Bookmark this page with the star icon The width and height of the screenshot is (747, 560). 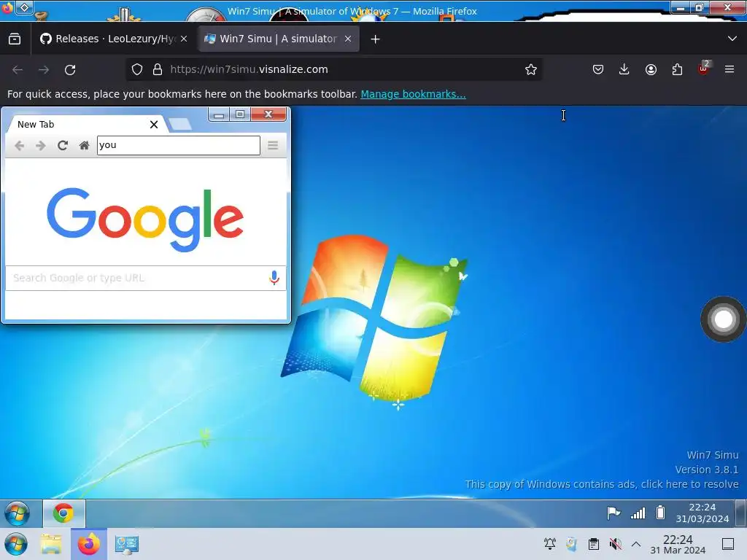click(x=531, y=69)
